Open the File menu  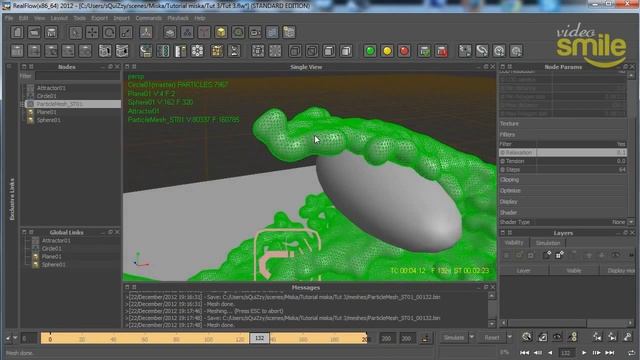click(x=9, y=18)
